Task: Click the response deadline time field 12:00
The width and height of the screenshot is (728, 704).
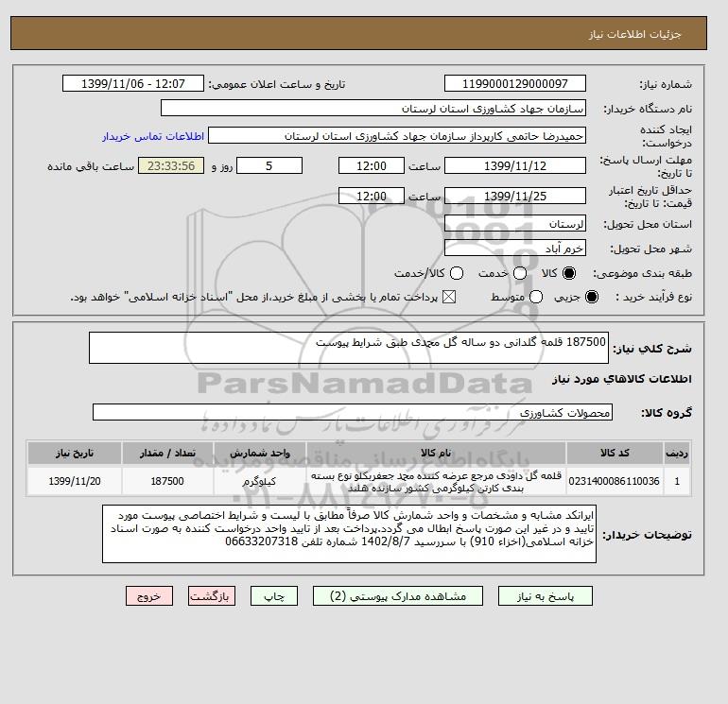Action: point(372,165)
